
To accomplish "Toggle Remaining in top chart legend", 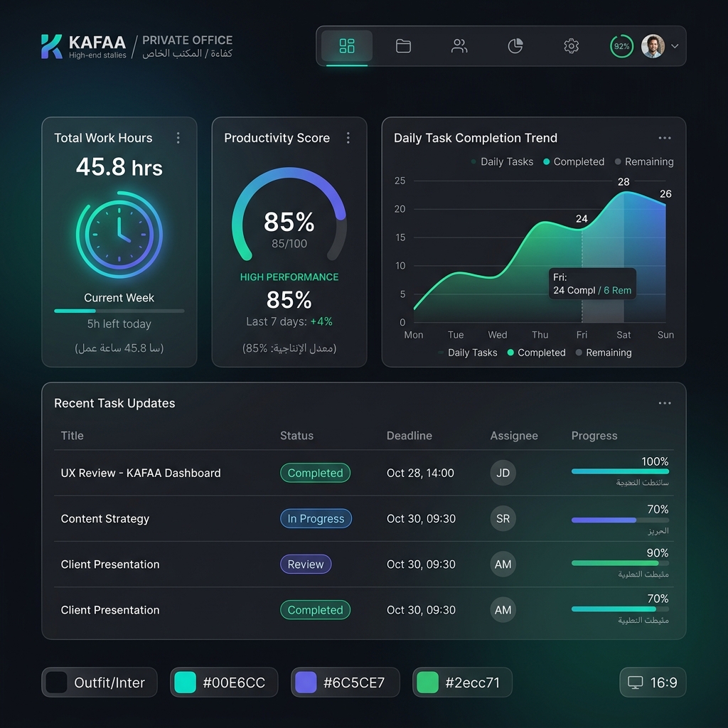I will 644,161.
